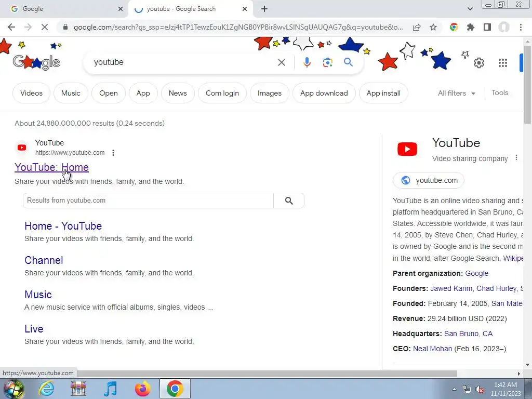Open music player taskbar icon

click(111, 389)
